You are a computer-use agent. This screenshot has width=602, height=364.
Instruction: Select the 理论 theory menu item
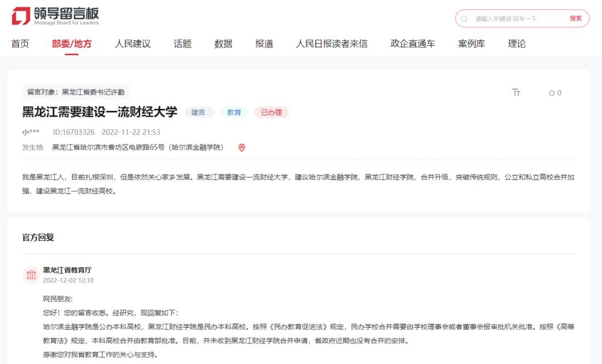click(x=517, y=44)
